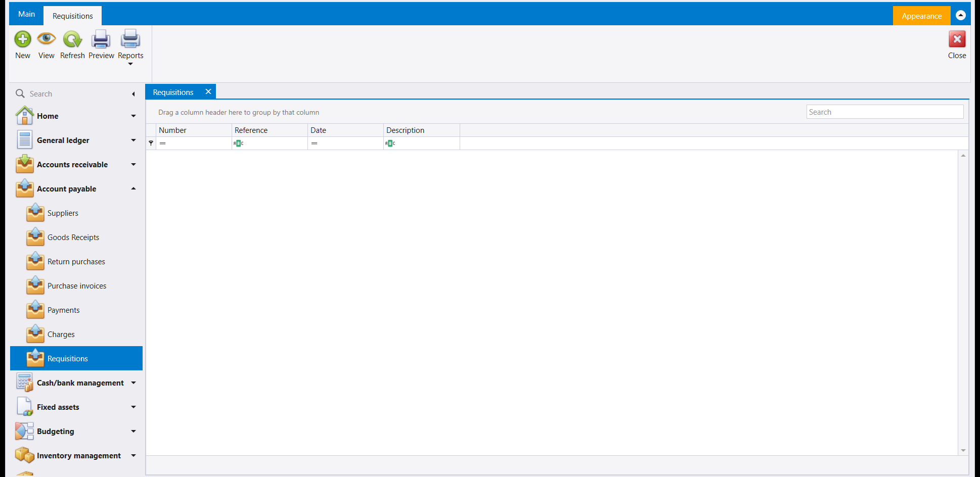Open Purchase invoices

click(x=76, y=286)
